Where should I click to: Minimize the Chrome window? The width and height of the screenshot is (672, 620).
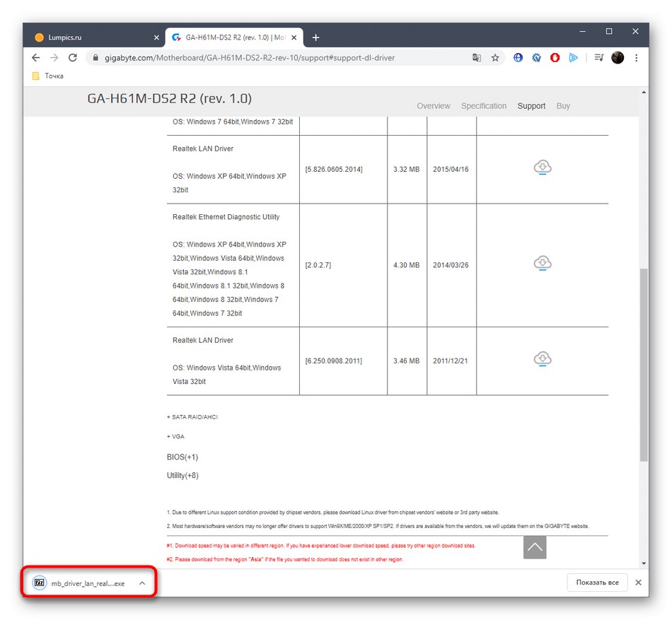(x=582, y=31)
